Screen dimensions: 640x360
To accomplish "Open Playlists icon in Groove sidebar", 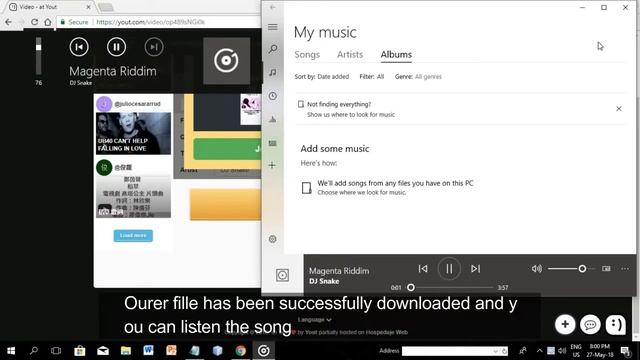I will point(273,143).
